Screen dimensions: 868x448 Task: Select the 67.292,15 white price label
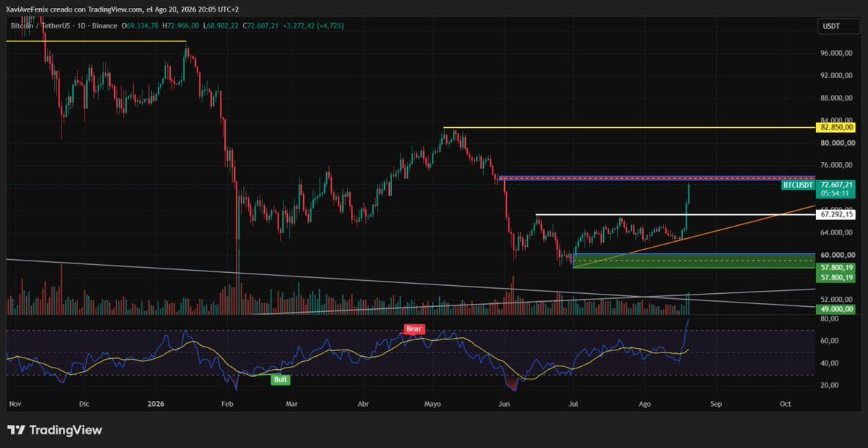click(835, 215)
